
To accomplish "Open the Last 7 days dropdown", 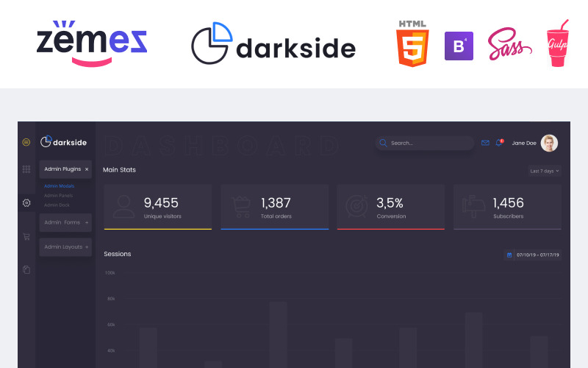I will 545,171.
